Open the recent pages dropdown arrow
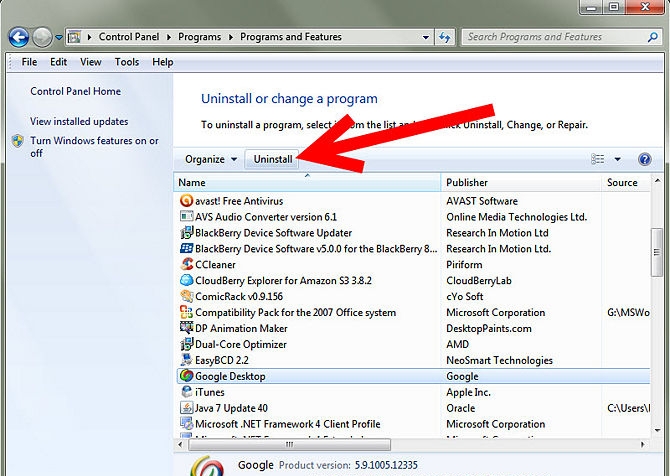The image size is (670, 476). click(x=59, y=38)
